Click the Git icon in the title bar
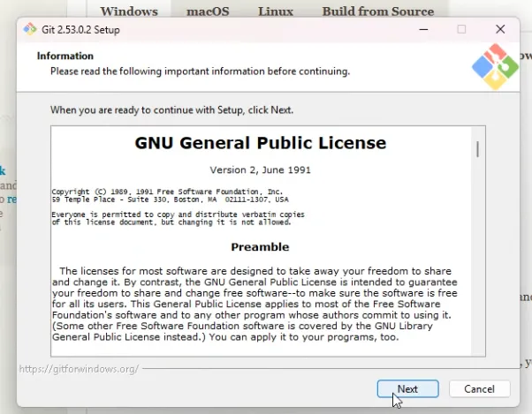 pos(30,29)
